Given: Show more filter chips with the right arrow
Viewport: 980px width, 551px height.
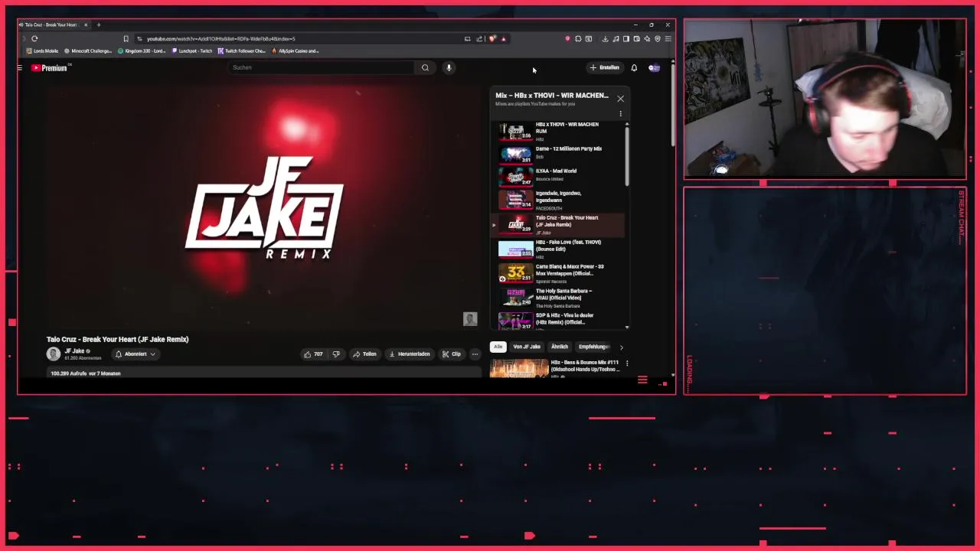Looking at the screenshot, I should (x=621, y=347).
